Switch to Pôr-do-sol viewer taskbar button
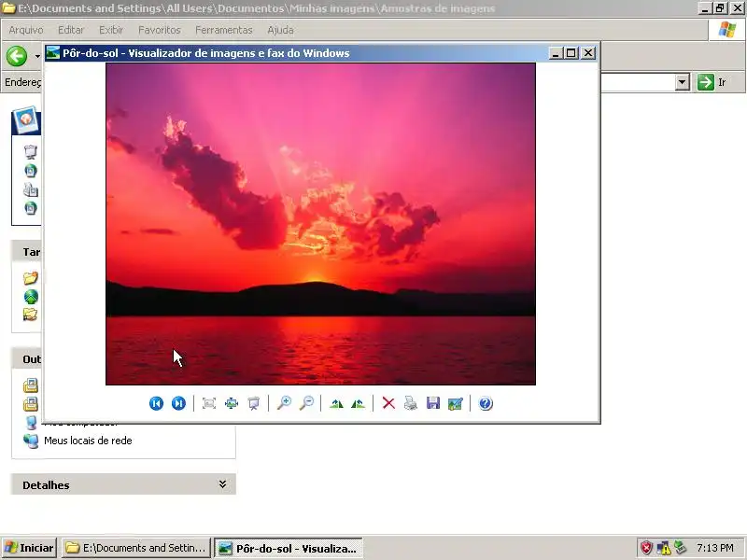The height and width of the screenshot is (560, 747). coord(289,548)
